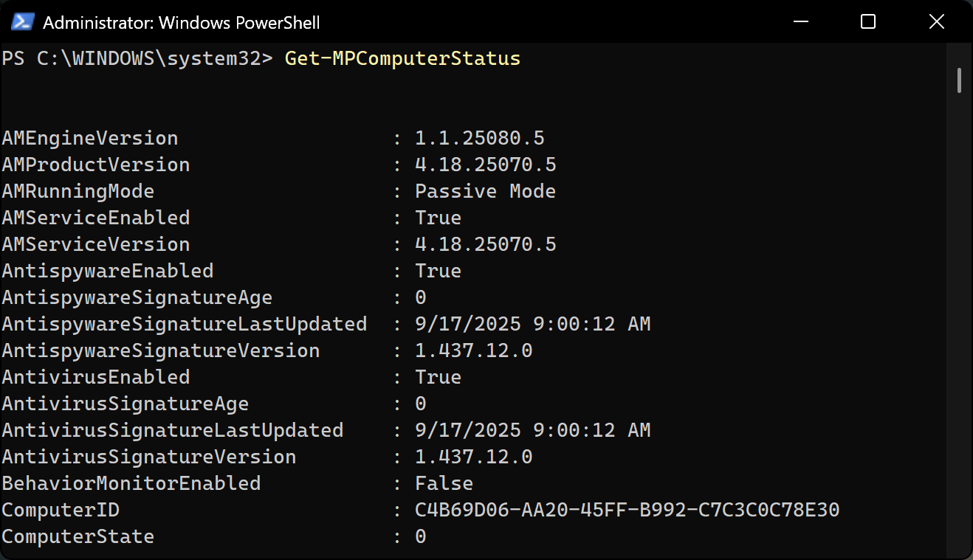The width and height of the screenshot is (973, 560).
Task: Click the ComputerID GUID value
Action: click(628, 510)
